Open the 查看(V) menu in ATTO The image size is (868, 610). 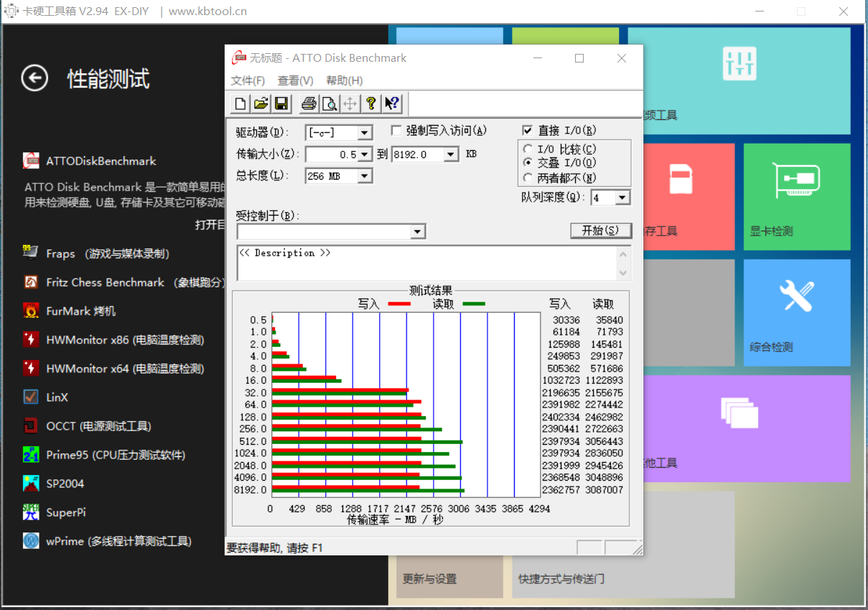click(295, 80)
